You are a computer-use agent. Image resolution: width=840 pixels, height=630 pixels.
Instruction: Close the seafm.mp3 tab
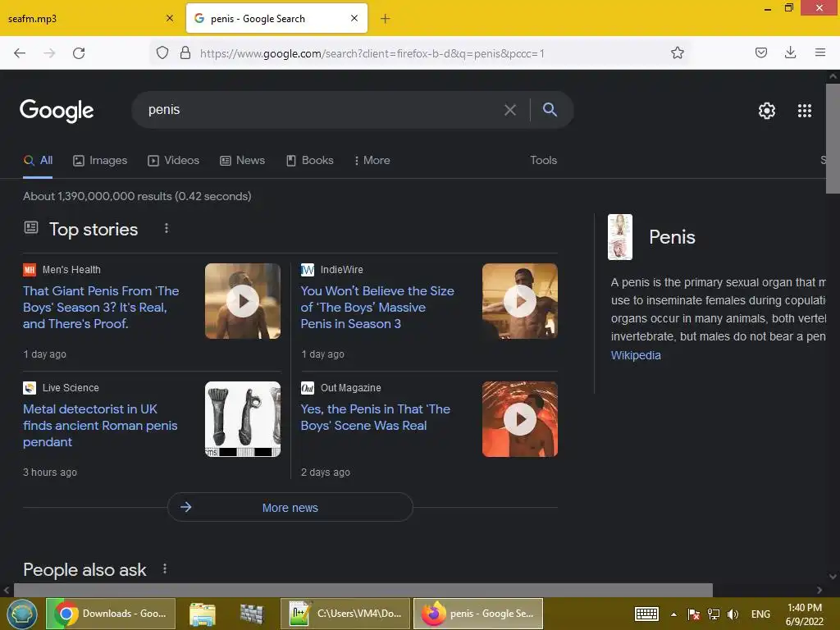click(170, 18)
